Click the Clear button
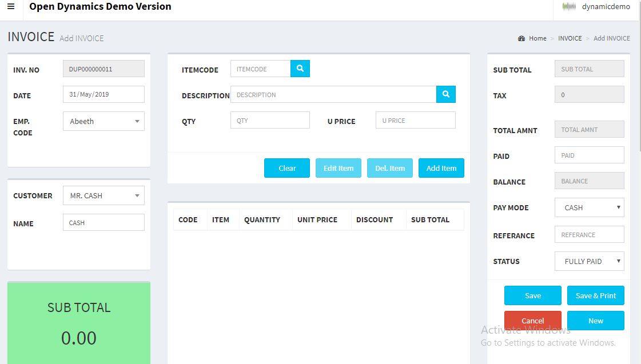641x364 pixels. point(287,168)
